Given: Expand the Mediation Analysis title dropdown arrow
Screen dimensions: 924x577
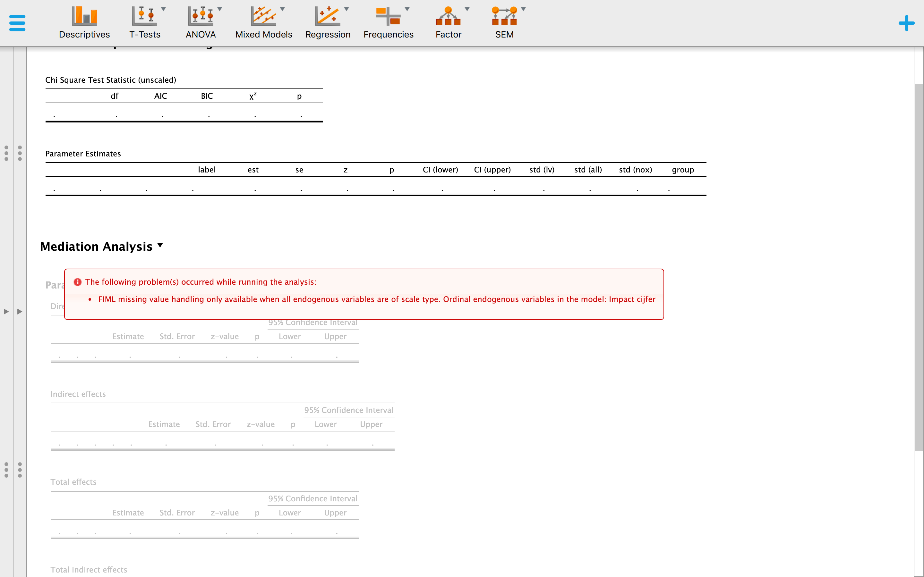Looking at the screenshot, I should click(x=160, y=245).
